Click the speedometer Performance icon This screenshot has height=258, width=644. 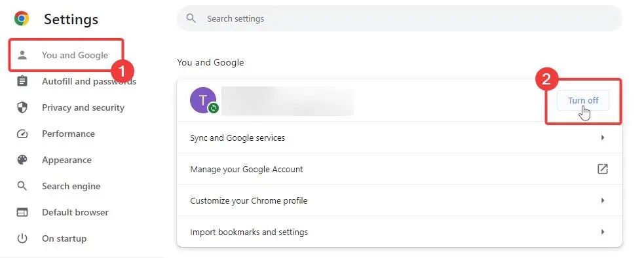(x=22, y=134)
